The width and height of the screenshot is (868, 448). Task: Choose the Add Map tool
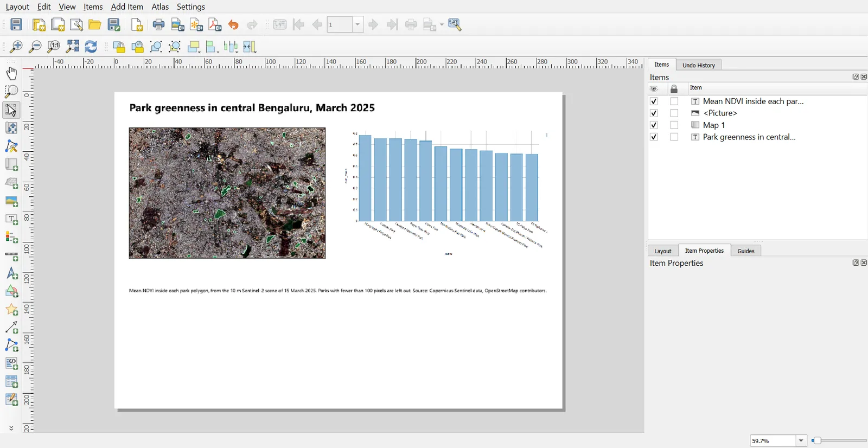[x=11, y=164]
